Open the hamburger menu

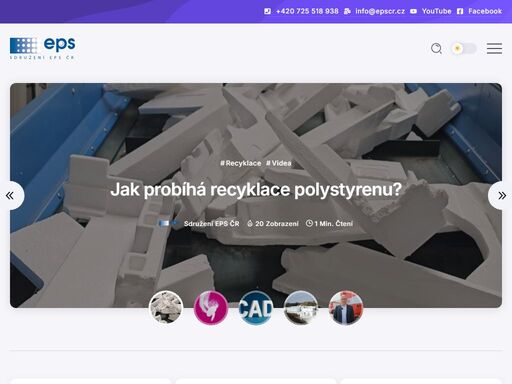point(494,48)
